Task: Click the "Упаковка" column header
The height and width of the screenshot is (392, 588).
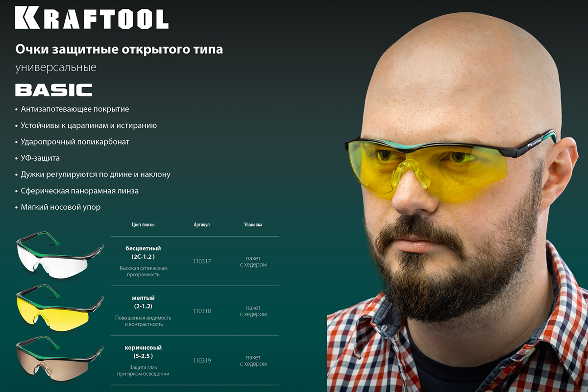Action: [253, 225]
